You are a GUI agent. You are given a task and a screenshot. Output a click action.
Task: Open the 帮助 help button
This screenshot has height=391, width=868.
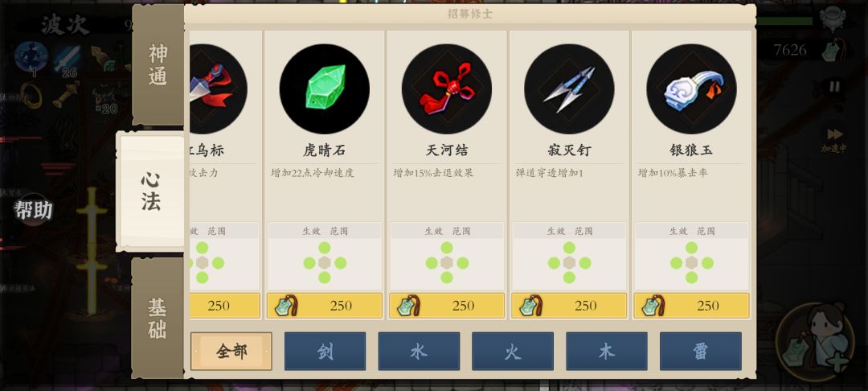pos(33,210)
